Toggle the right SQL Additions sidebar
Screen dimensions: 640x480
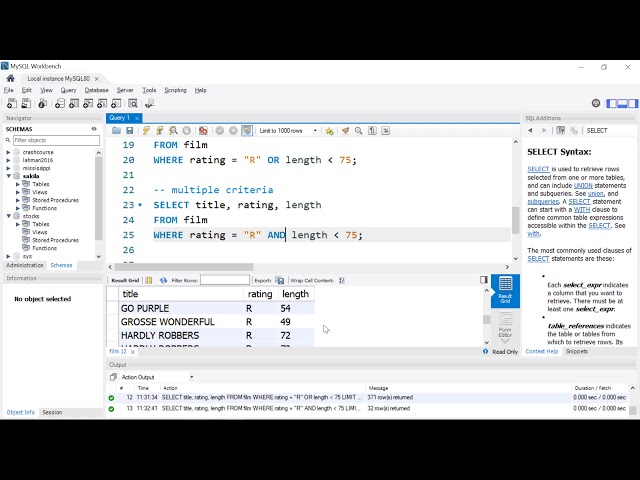click(x=633, y=104)
